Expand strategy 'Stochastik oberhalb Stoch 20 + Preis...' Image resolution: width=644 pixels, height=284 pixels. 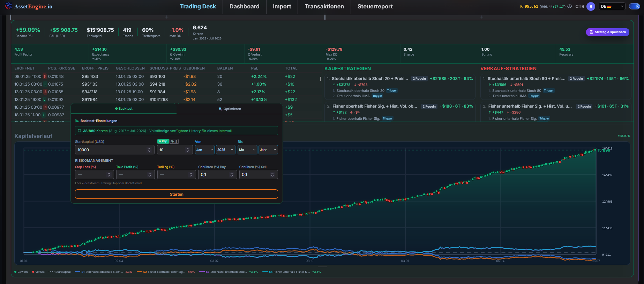[x=370, y=79]
